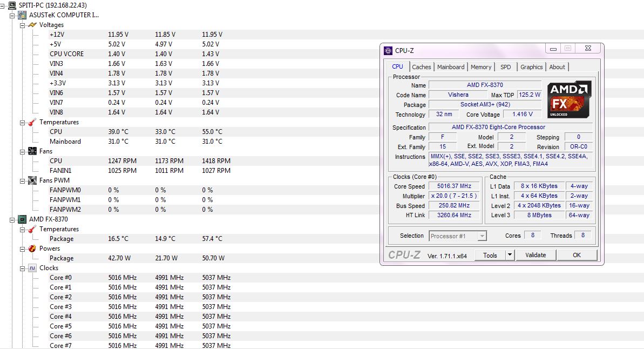644x349 pixels.
Task: Switch to the Caches tab
Action: (422, 67)
